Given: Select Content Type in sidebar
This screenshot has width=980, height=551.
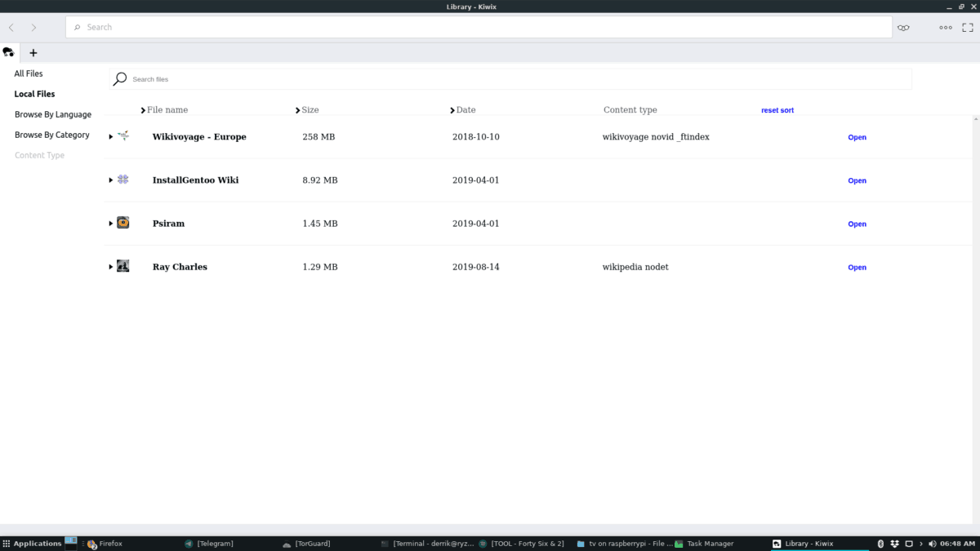Looking at the screenshot, I should [x=39, y=155].
